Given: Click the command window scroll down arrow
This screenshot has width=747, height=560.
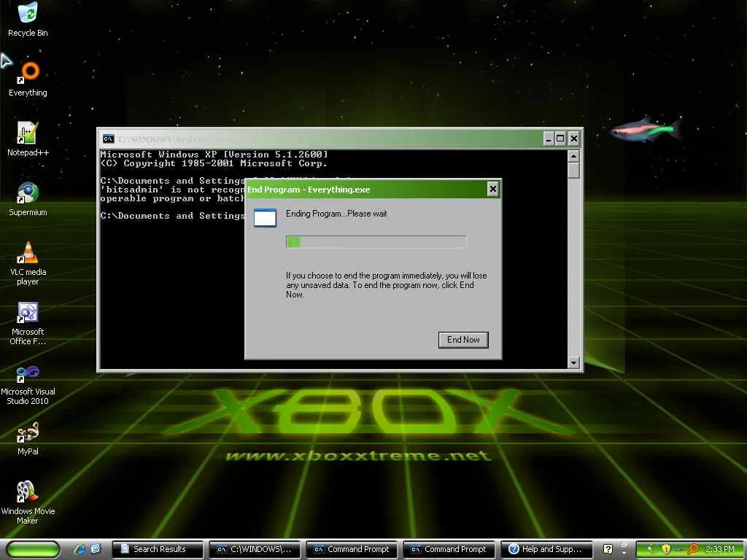Looking at the screenshot, I should coord(573,363).
